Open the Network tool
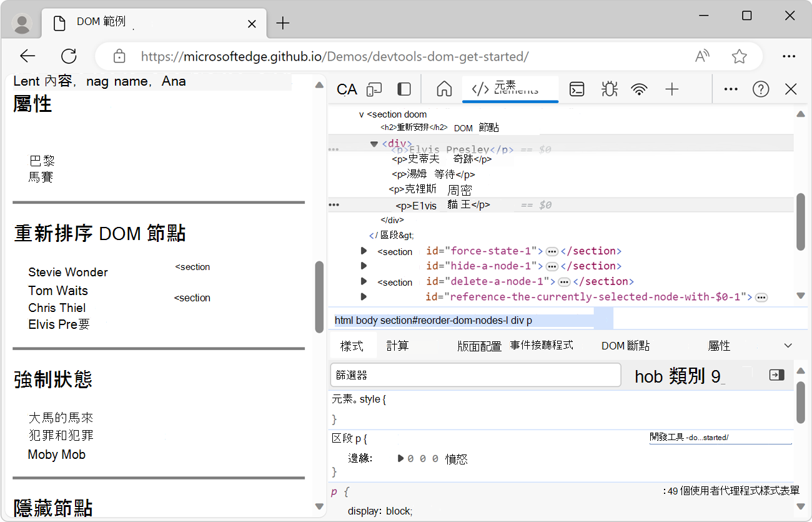This screenshot has width=812, height=522. point(639,89)
